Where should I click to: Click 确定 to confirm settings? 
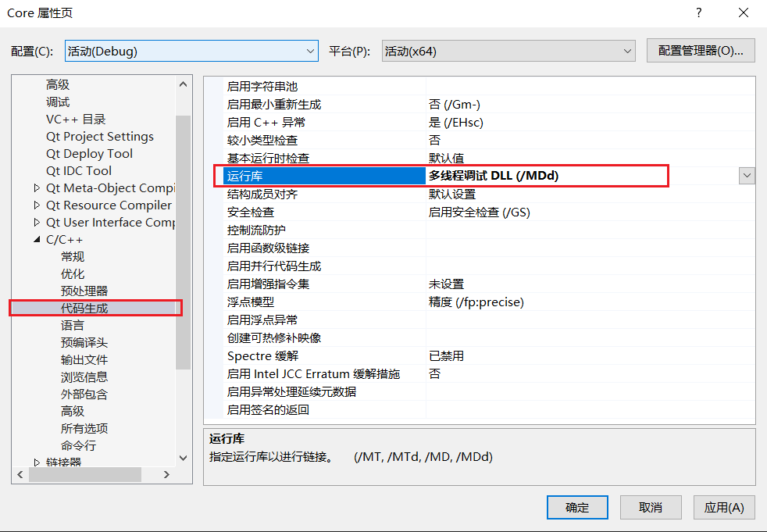[x=577, y=507]
